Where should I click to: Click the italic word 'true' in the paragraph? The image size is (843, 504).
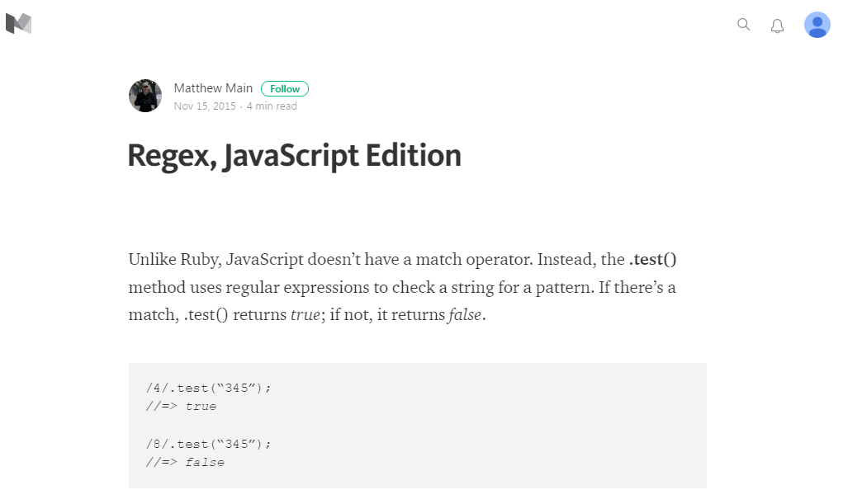(x=305, y=315)
